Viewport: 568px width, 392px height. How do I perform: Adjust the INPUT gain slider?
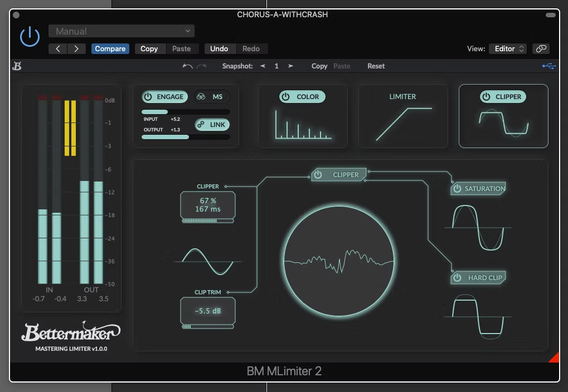[186, 112]
